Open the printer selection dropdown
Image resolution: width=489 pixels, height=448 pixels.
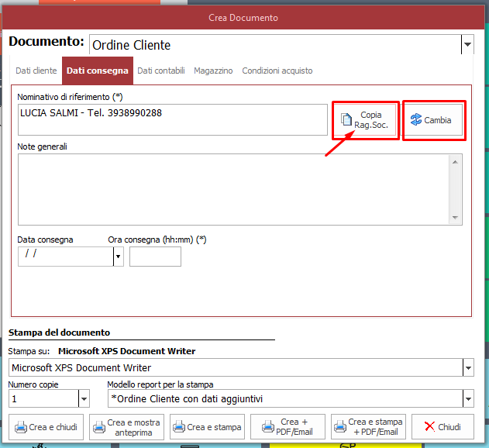[467, 367]
